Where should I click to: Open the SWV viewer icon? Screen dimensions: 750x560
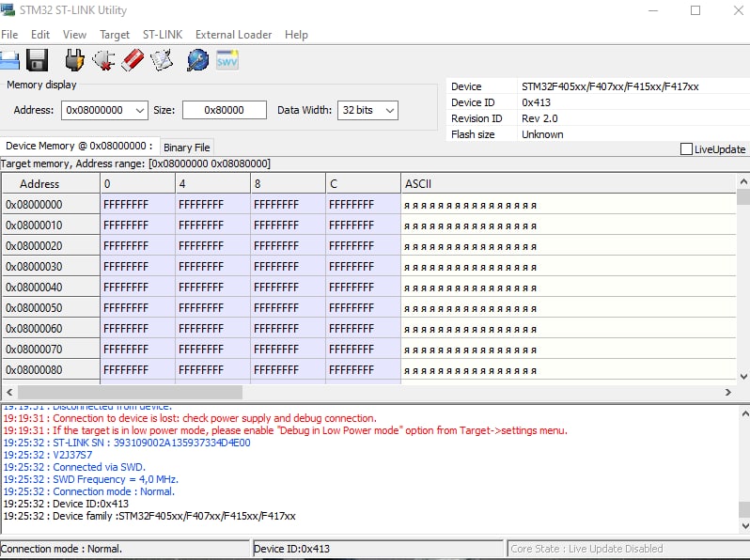pyautogui.click(x=227, y=60)
